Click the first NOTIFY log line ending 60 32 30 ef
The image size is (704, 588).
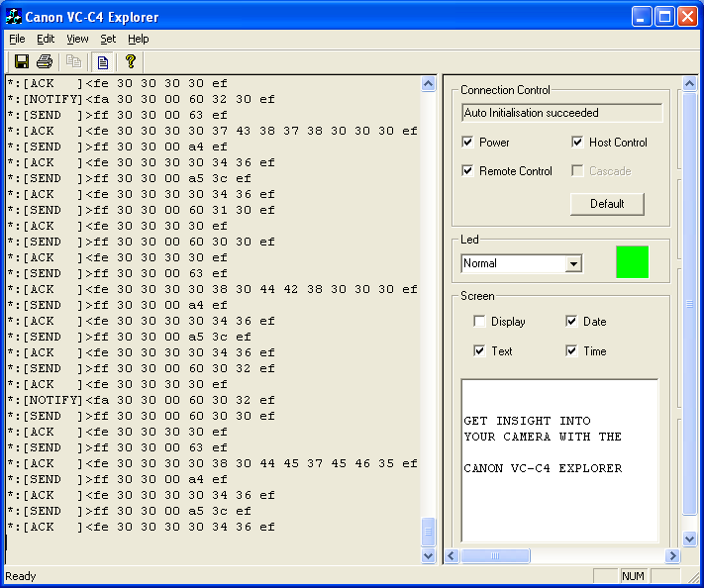pos(141,99)
